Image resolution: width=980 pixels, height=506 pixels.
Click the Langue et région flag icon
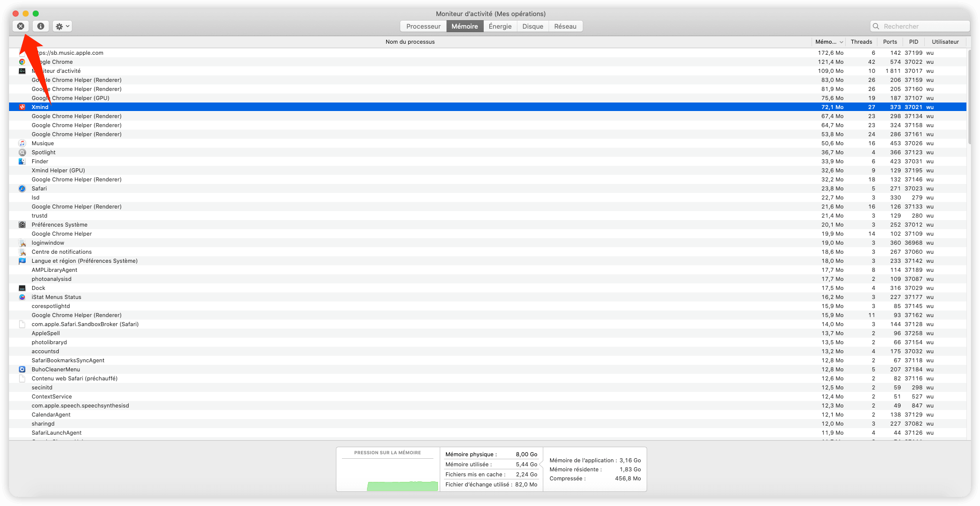coord(22,261)
